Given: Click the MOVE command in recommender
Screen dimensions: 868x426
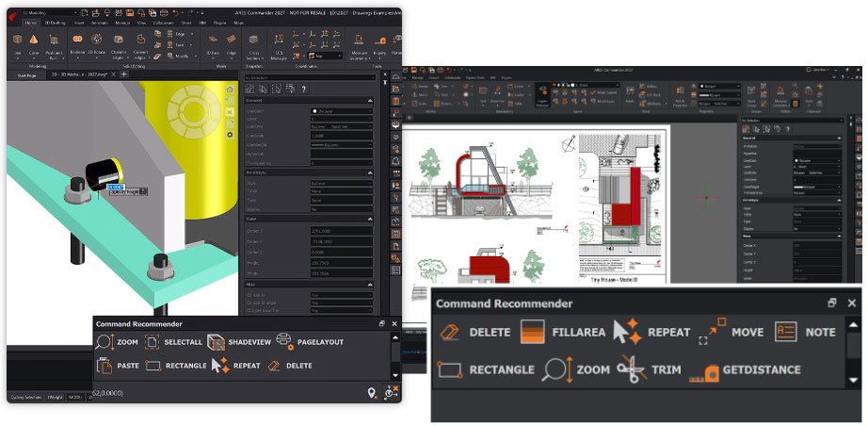Looking at the screenshot, I should tap(731, 332).
